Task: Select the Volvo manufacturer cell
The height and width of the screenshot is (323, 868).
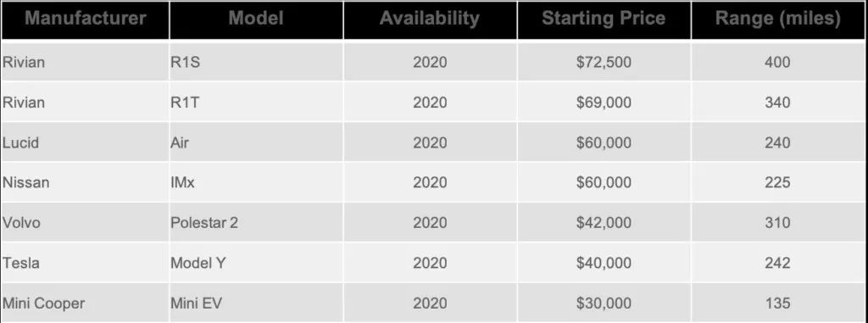Action: (86, 223)
